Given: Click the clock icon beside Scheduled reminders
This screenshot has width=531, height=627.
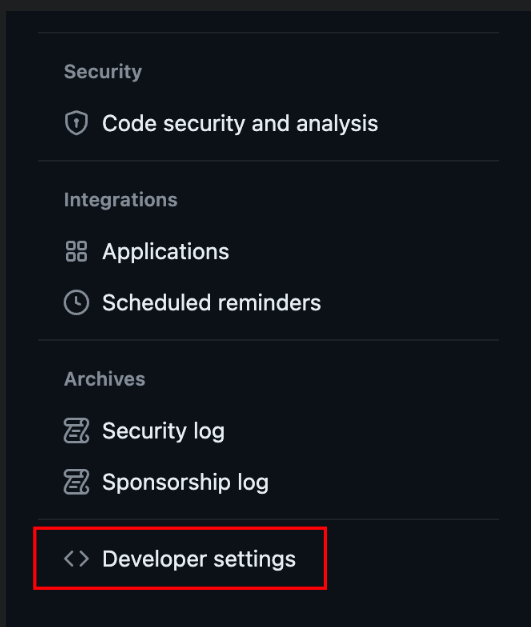Looking at the screenshot, I should (76, 302).
